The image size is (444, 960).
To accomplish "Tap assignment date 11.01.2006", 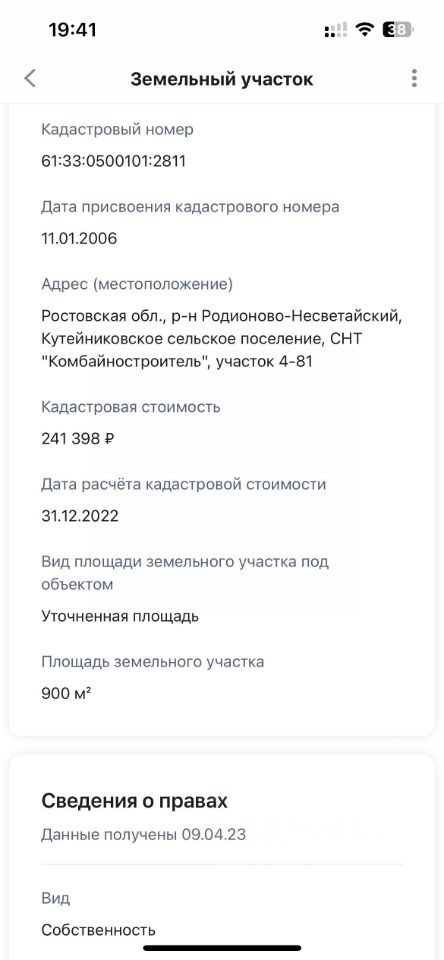I will click(x=79, y=238).
